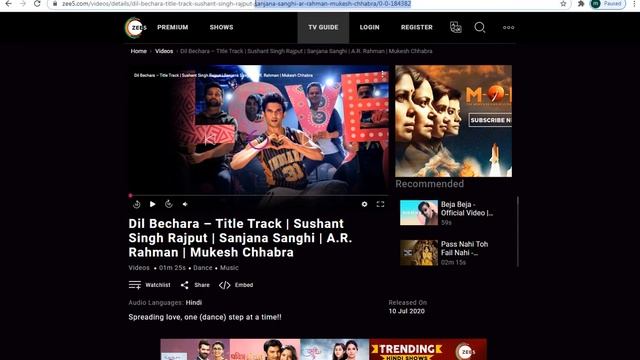The image size is (640, 360).
Task: Click the Recommended list scrollbar
Action: click(518, 232)
